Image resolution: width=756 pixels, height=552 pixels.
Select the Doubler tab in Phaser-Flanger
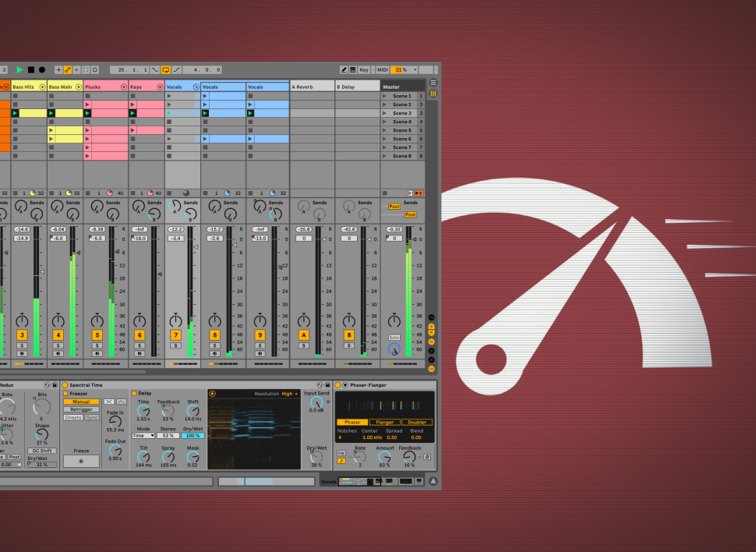417,421
